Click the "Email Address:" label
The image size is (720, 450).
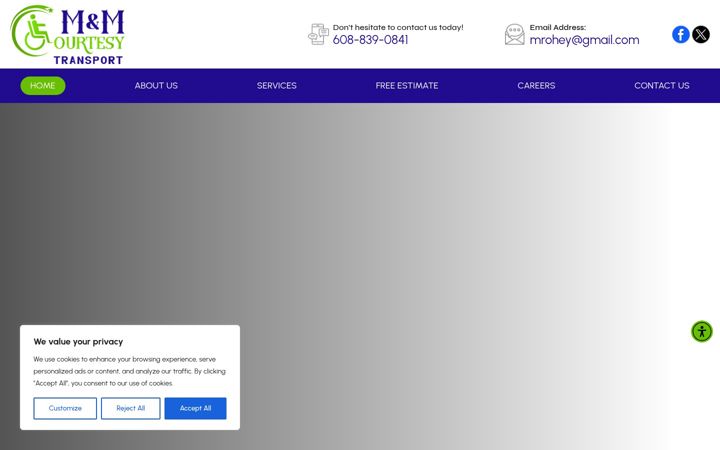coord(557,28)
